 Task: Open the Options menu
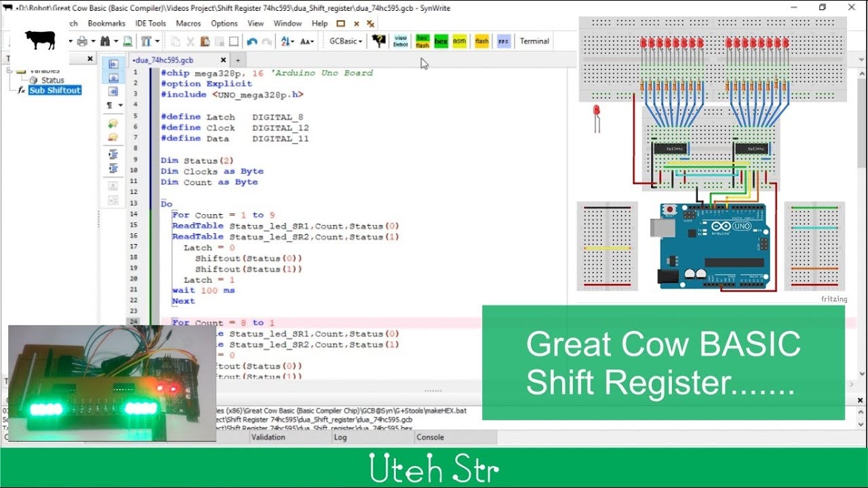point(224,23)
